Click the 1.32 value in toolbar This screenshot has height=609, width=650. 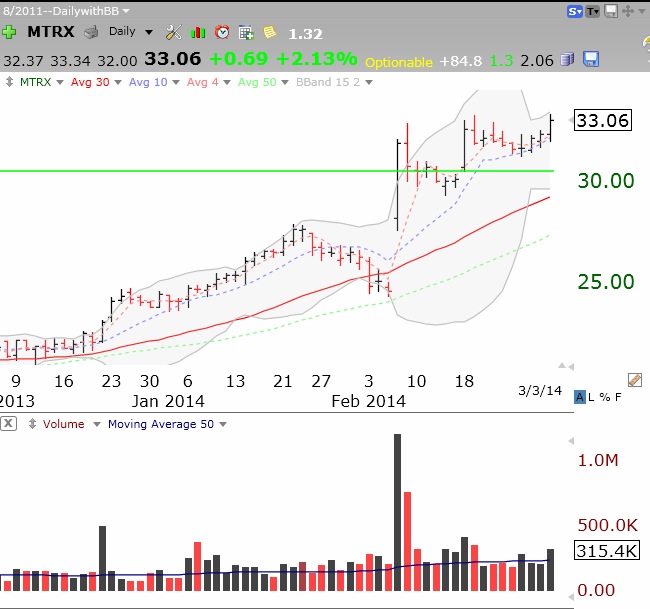305,34
